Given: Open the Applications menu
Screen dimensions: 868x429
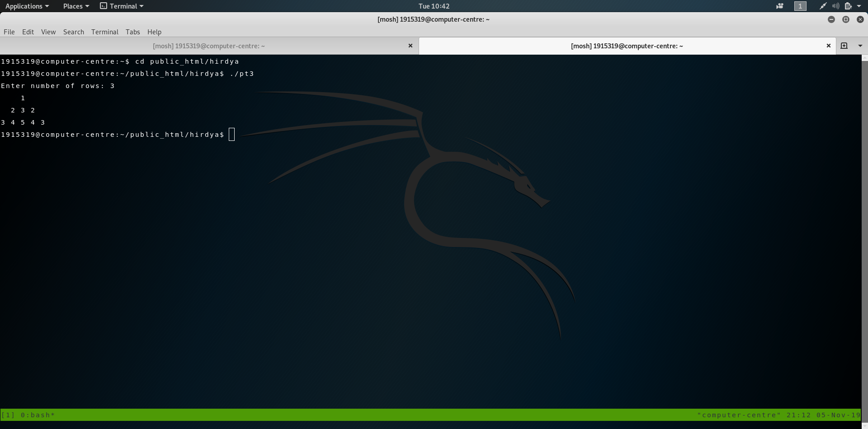Looking at the screenshot, I should tap(27, 6).
